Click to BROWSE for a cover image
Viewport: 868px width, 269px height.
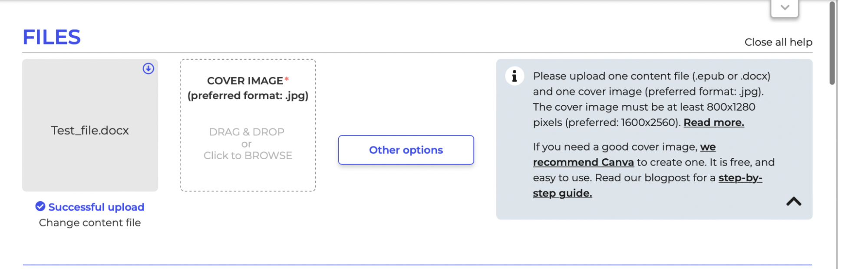point(247,155)
